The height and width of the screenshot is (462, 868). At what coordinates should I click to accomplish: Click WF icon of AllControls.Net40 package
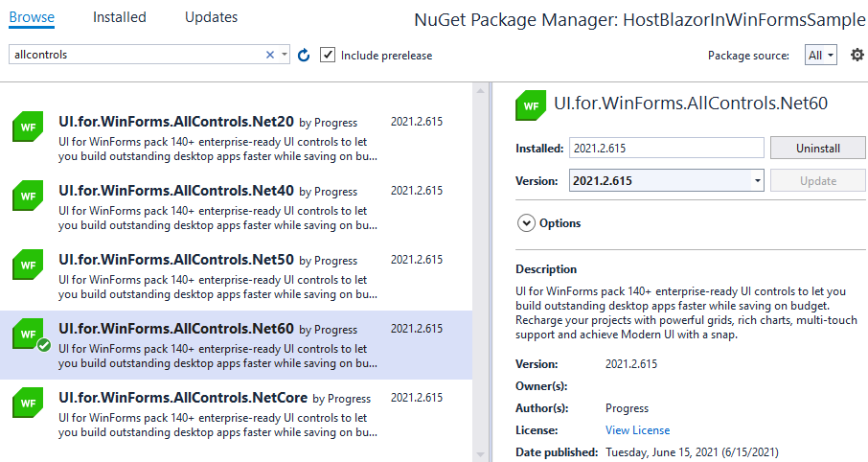28,196
